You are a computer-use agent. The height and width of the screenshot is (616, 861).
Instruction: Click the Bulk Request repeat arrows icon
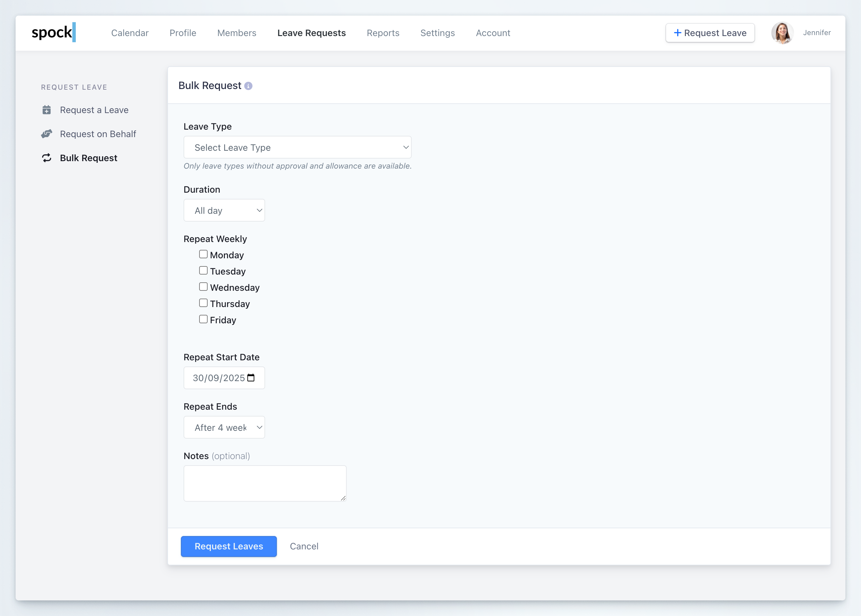[47, 158]
